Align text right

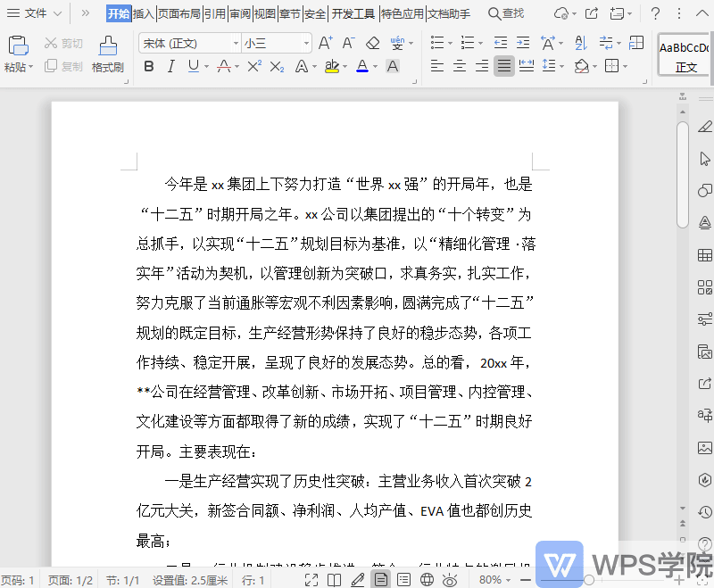[x=482, y=66]
